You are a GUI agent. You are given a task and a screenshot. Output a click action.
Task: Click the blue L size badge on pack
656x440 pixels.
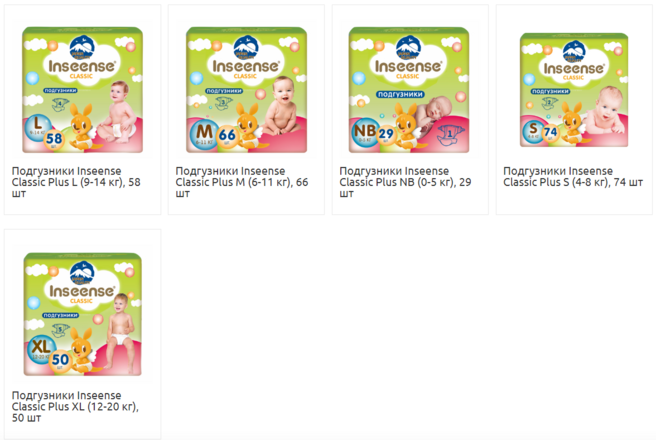(x=38, y=127)
